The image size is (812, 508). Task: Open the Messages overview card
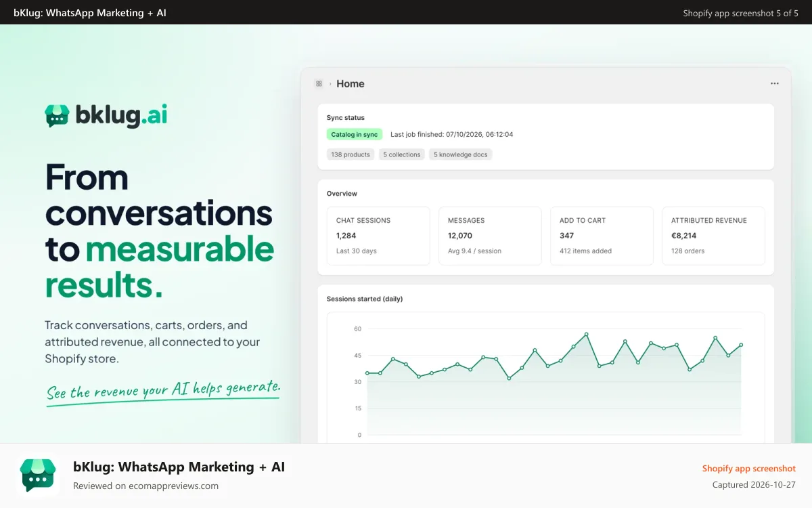click(x=490, y=236)
